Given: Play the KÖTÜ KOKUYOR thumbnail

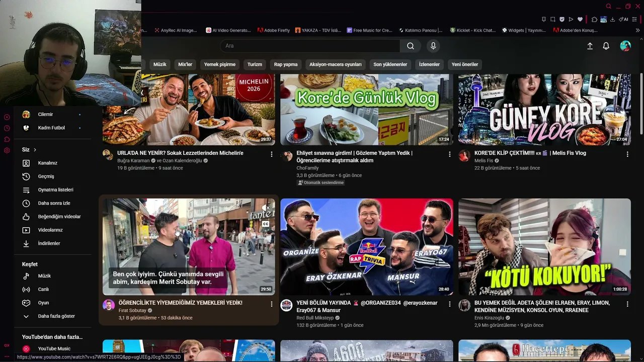Looking at the screenshot, I should click(544, 247).
